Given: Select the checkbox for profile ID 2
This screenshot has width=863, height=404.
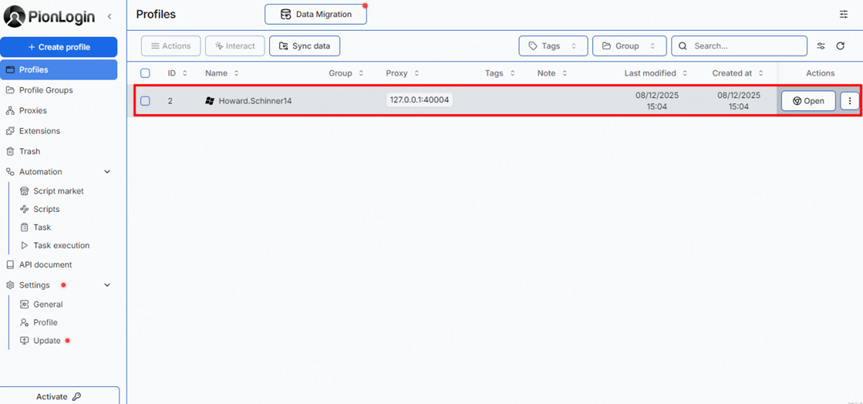Looking at the screenshot, I should (145, 101).
